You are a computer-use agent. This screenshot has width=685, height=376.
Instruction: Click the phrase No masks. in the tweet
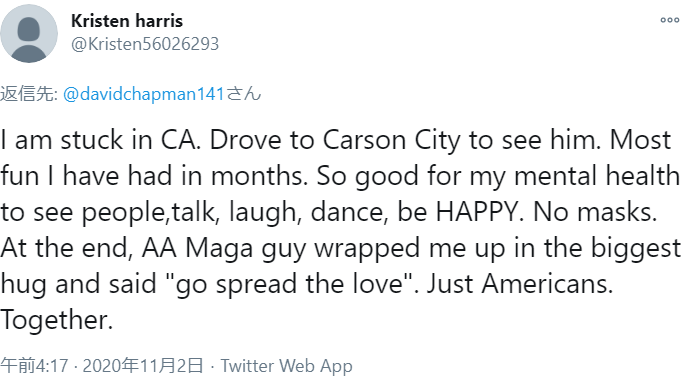coord(595,212)
